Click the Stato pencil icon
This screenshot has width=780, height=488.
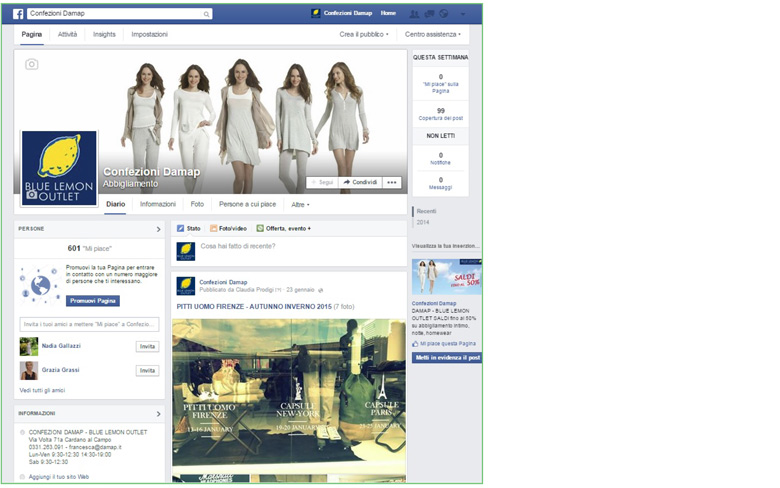pos(181,228)
